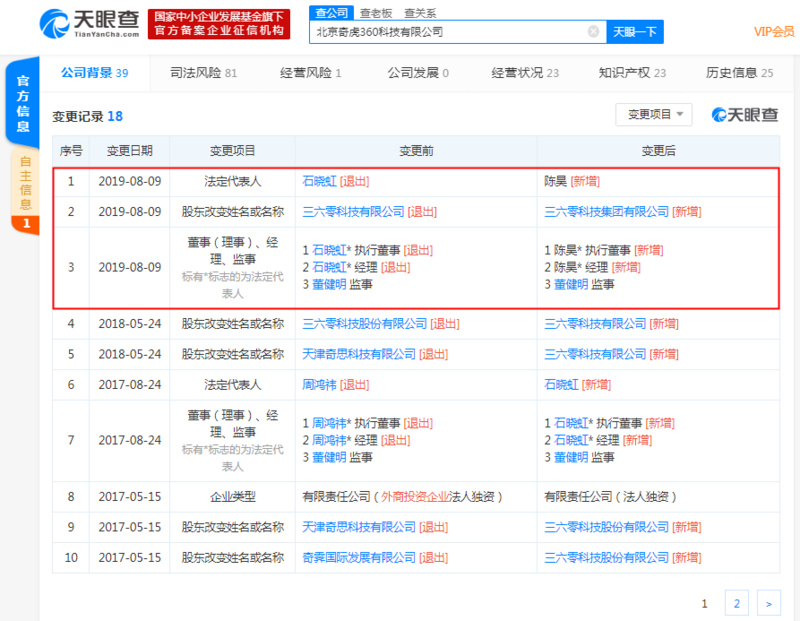Click the 天眼查 logo in the header
This screenshot has width=800, height=621.
88,24
